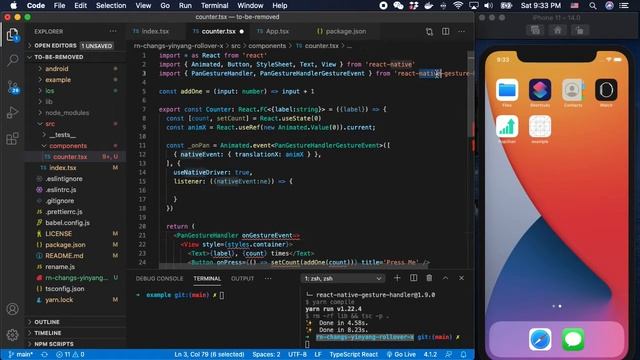
Task: Open Spotlight search in macOS menu bar
Action: pyautogui.click(x=593, y=6)
